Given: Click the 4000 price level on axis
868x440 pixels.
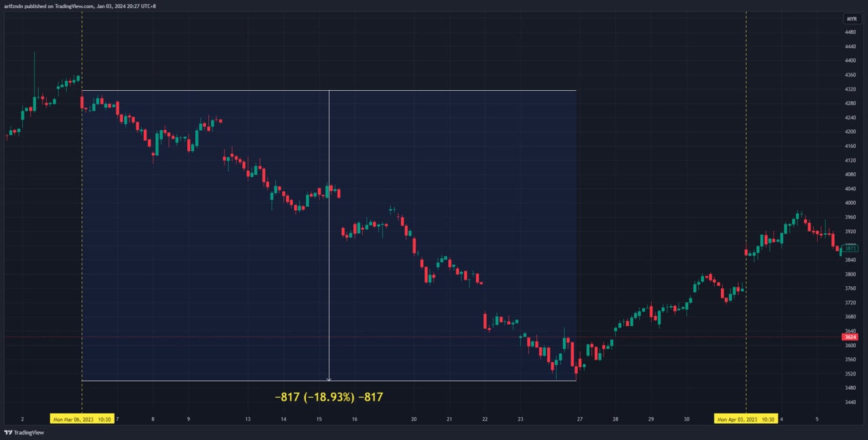Looking at the screenshot, I should click(850, 203).
